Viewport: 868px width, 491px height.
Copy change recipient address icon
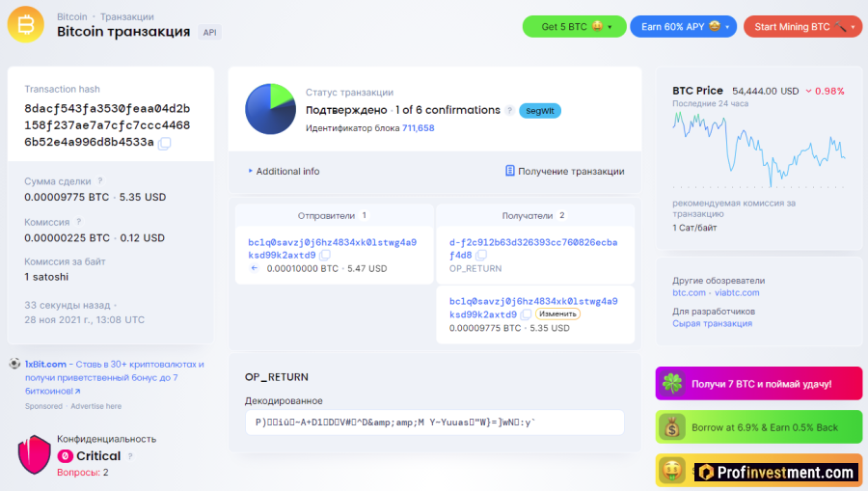coord(526,314)
